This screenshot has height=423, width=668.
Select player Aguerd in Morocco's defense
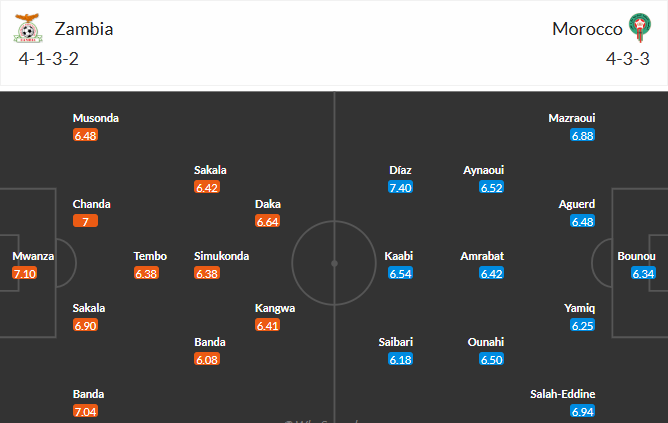point(577,204)
